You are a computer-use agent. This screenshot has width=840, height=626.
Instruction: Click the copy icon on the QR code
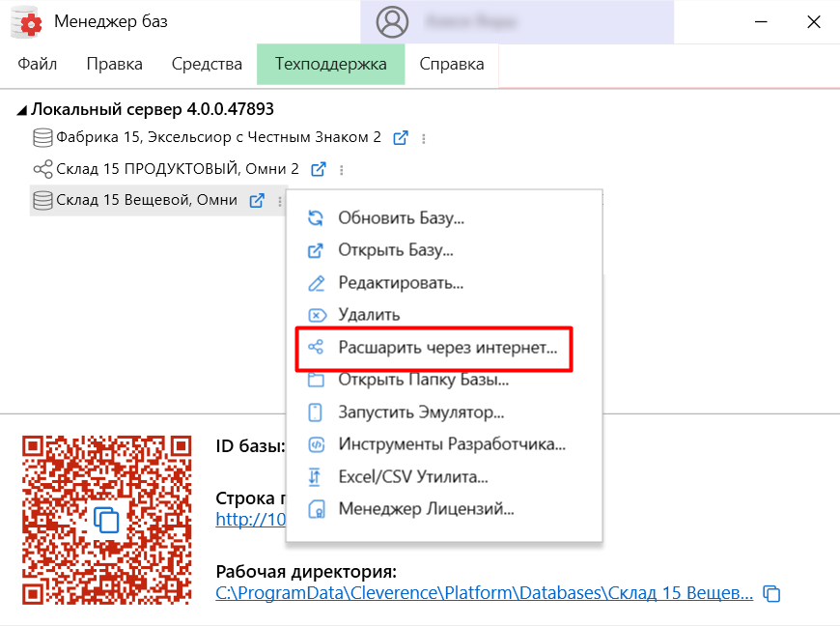pyautogui.click(x=106, y=520)
